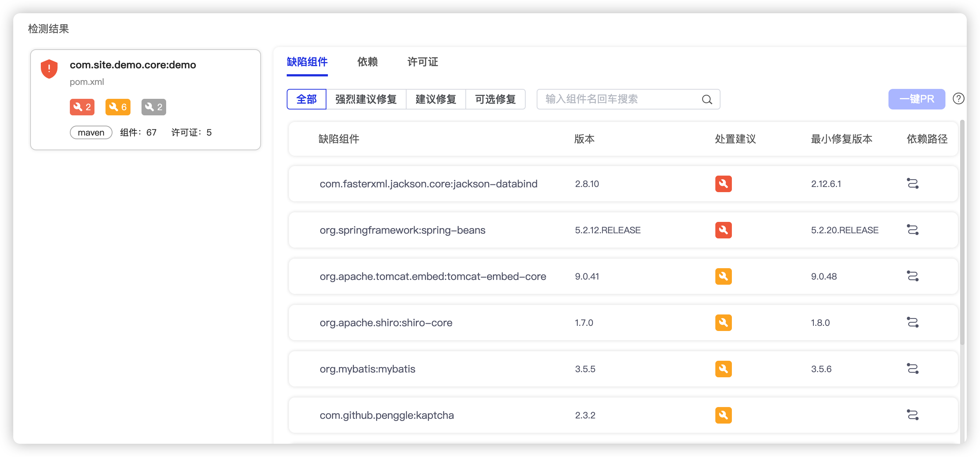View dependency path for shiro-core
This screenshot has width=980, height=457.
pyautogui.click(x=912, y=323)
